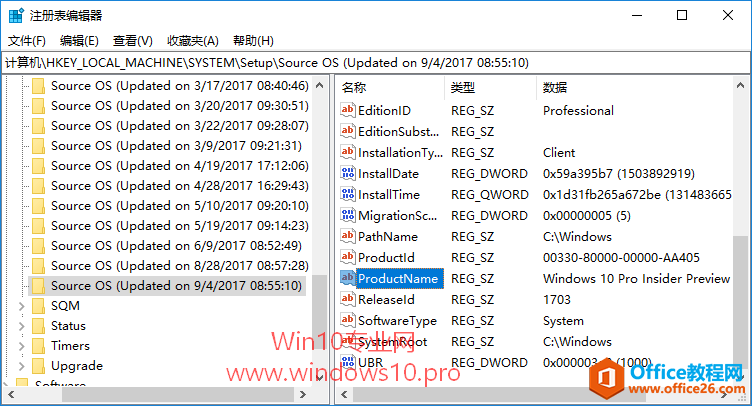Select the SQM key label
The height and width of the screenshot is (406, 752).
(x=65, y=306)
